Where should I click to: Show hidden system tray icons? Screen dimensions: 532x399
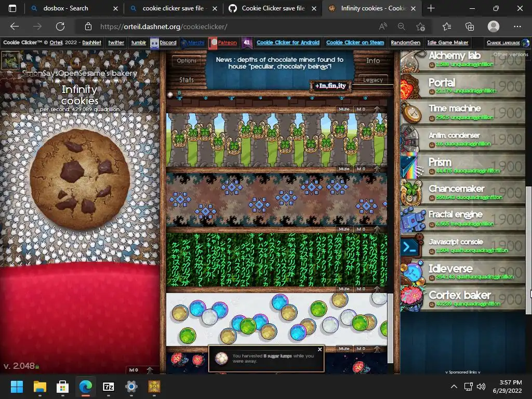point(454,387)
